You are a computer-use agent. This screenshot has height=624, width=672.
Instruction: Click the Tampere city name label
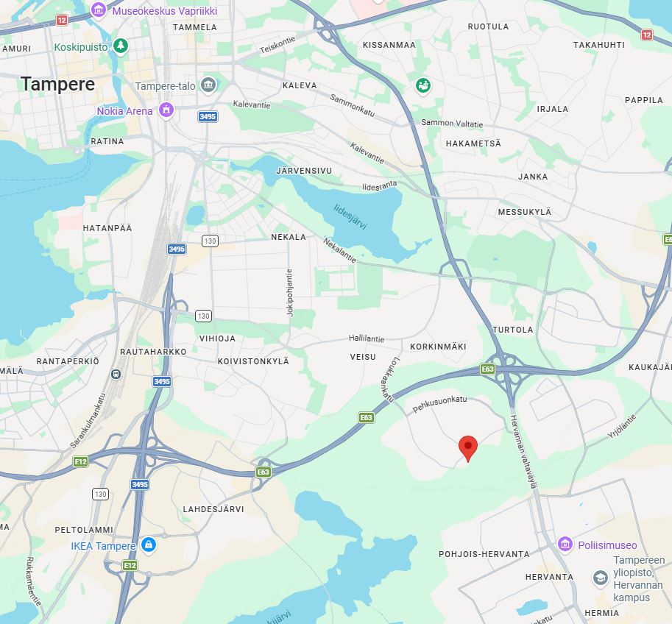[57, 84]
